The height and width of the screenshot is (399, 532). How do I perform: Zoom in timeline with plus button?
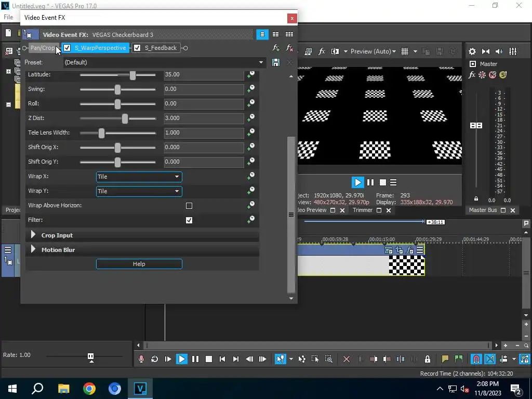point(506,345)
